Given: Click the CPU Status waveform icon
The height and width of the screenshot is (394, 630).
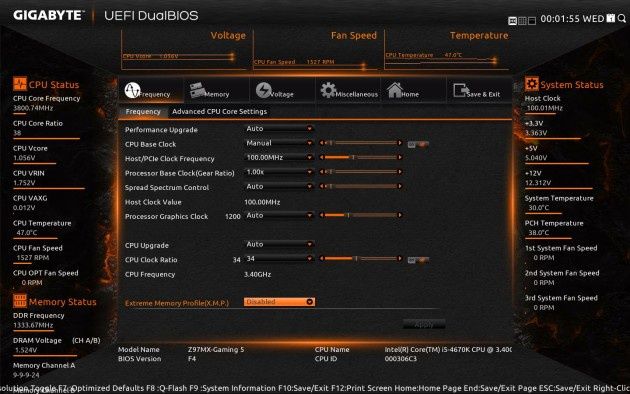Looking at the screenshot, I should click(20, 84).
